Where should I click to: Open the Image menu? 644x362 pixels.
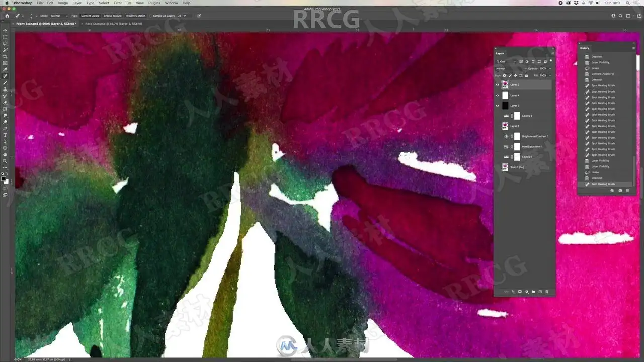click(x=63, y=3)
